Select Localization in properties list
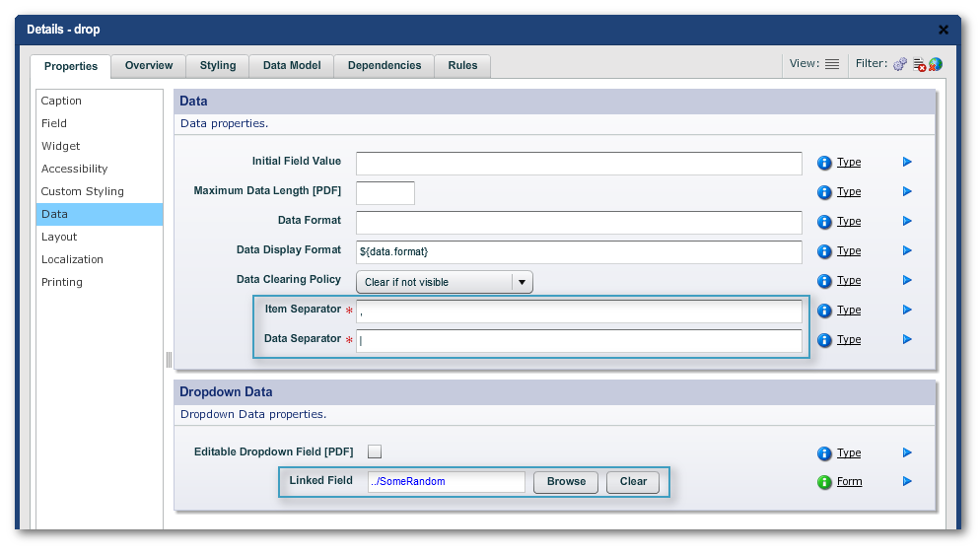 [x=100, y=259]
